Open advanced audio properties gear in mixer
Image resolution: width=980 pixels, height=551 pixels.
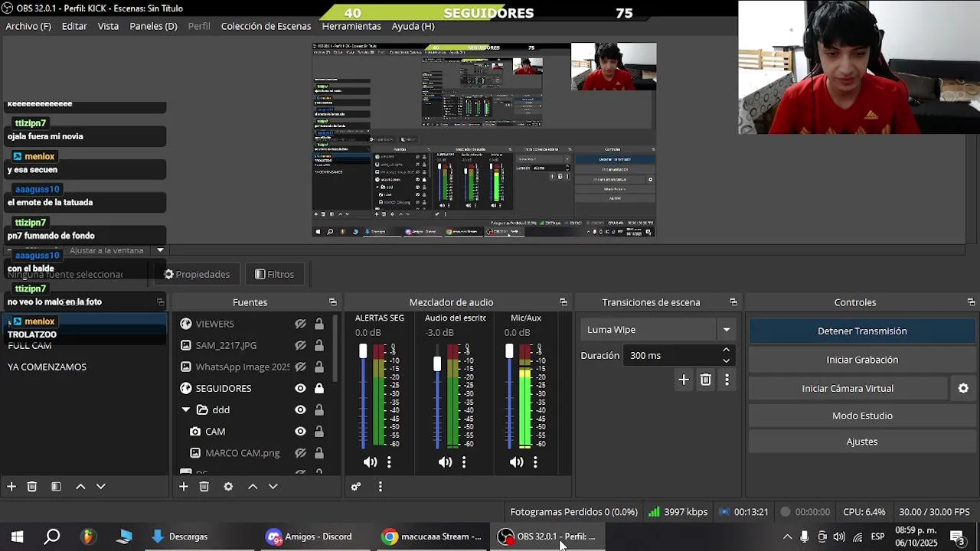tap(356, 487)
